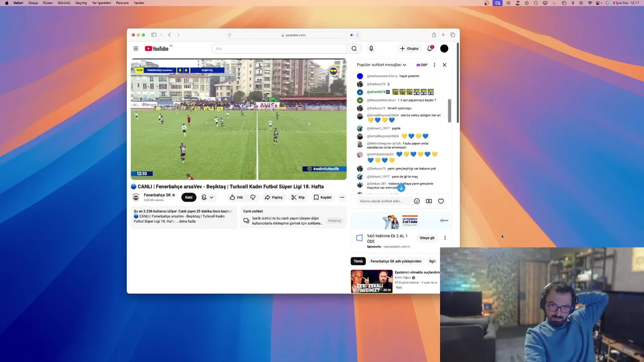Open the Safari menu in menu bar
Image resolution: width=644 pixels, height=362 pixels.
[x=18, y=3]
